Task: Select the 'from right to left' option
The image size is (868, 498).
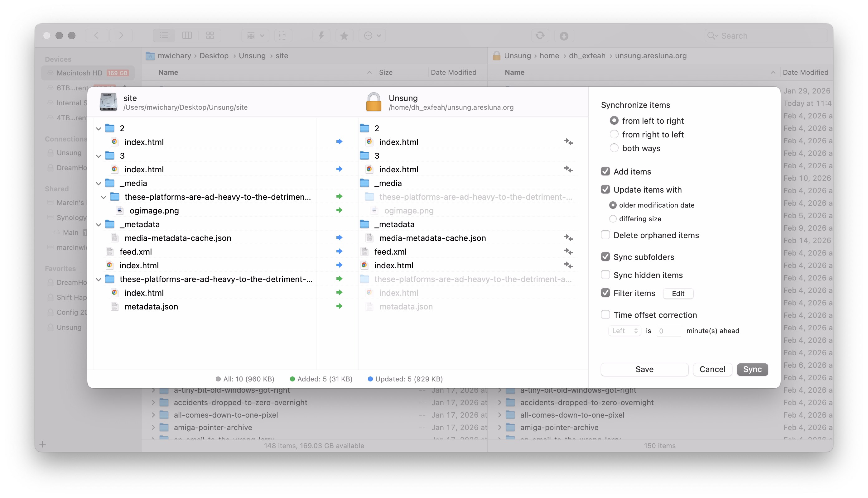Action: tap(614, 134)
